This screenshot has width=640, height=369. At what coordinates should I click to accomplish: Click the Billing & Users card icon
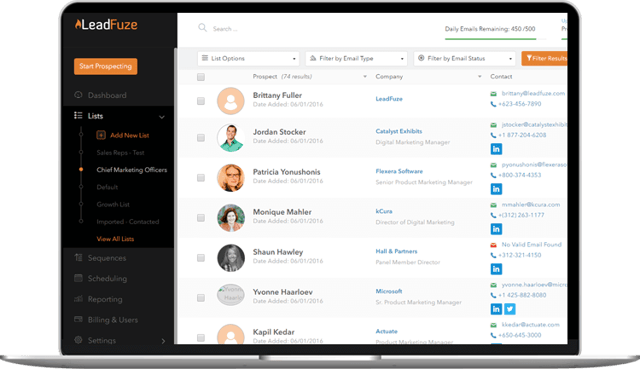[78, 319]
